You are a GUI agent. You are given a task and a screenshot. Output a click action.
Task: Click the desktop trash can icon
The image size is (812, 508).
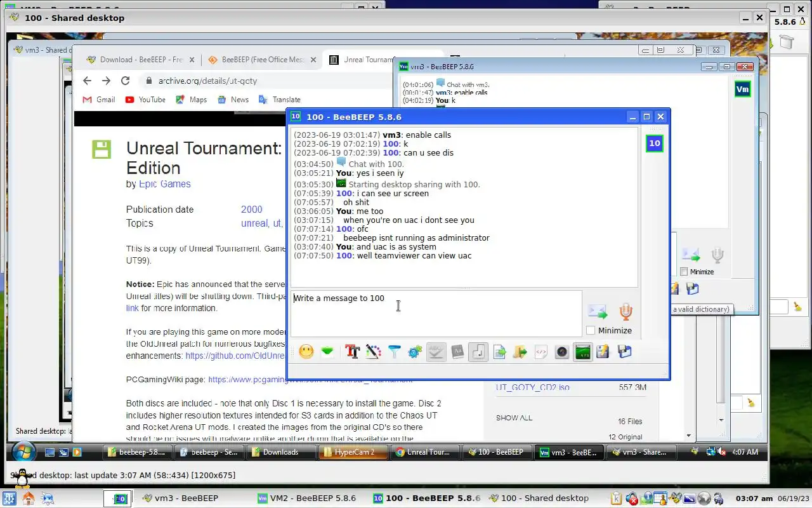[786, 42]
